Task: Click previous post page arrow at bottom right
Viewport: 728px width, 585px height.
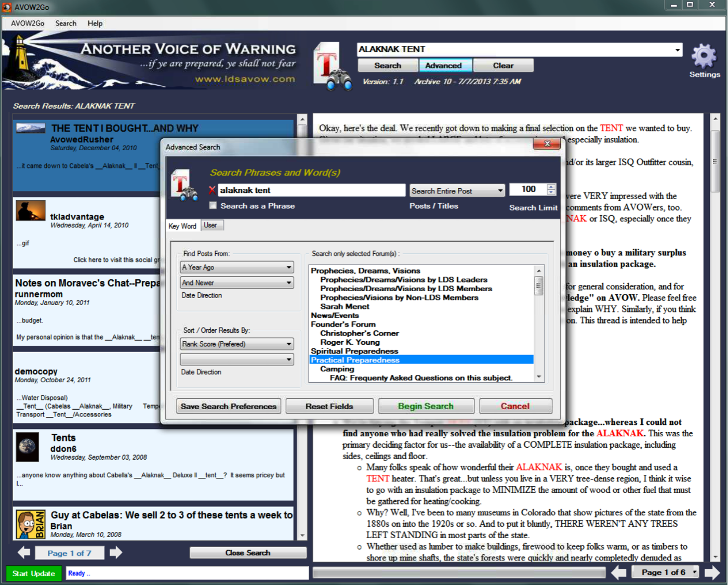Action: click(618, 573)
